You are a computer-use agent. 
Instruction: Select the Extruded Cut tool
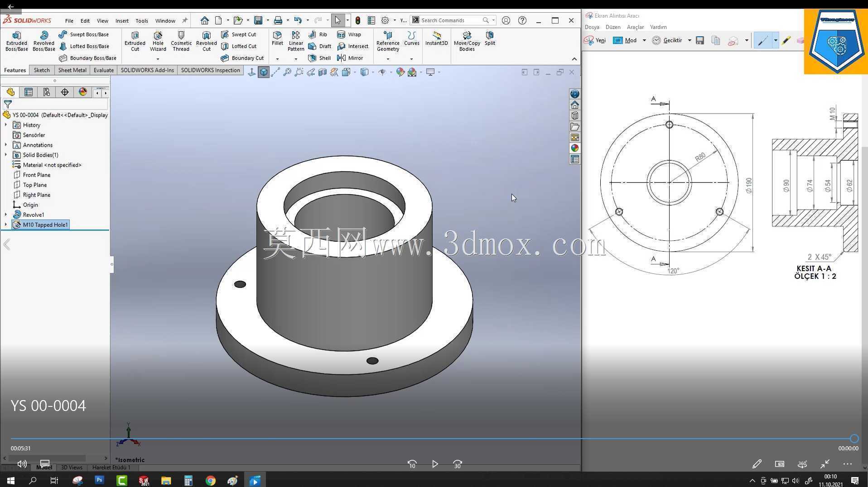pos(135,41)
